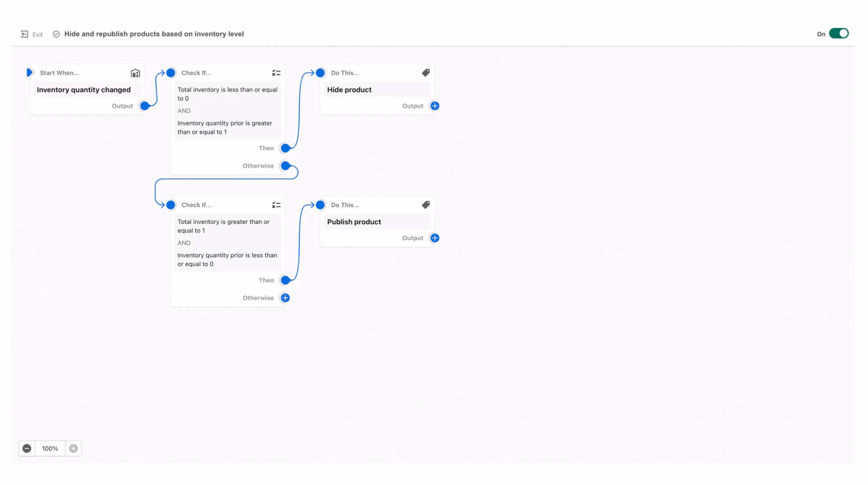
Task: Click the checklist icon on the first Check If card
Action: coord(276,72)
